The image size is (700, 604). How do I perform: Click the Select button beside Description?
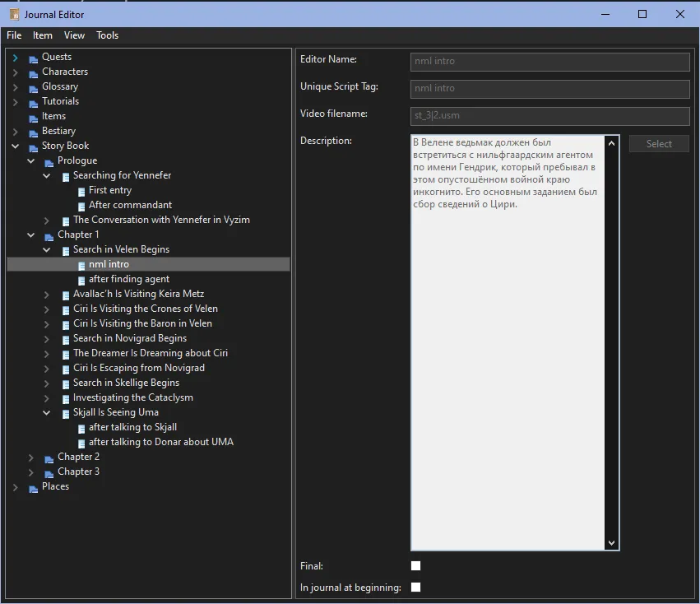pyautogui.click(x=659, y=144)
